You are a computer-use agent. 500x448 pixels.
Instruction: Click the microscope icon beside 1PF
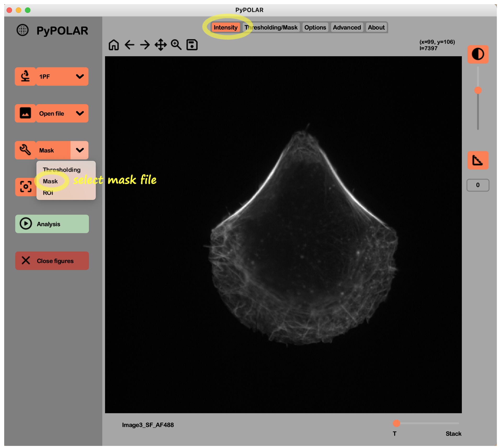click(x=25, y=76)
